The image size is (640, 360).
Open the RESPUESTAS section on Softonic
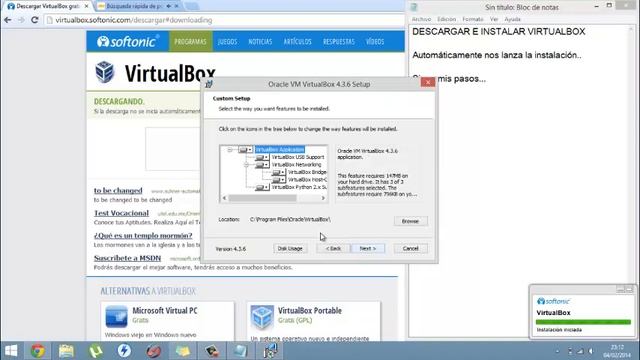[x=339, y=42]
